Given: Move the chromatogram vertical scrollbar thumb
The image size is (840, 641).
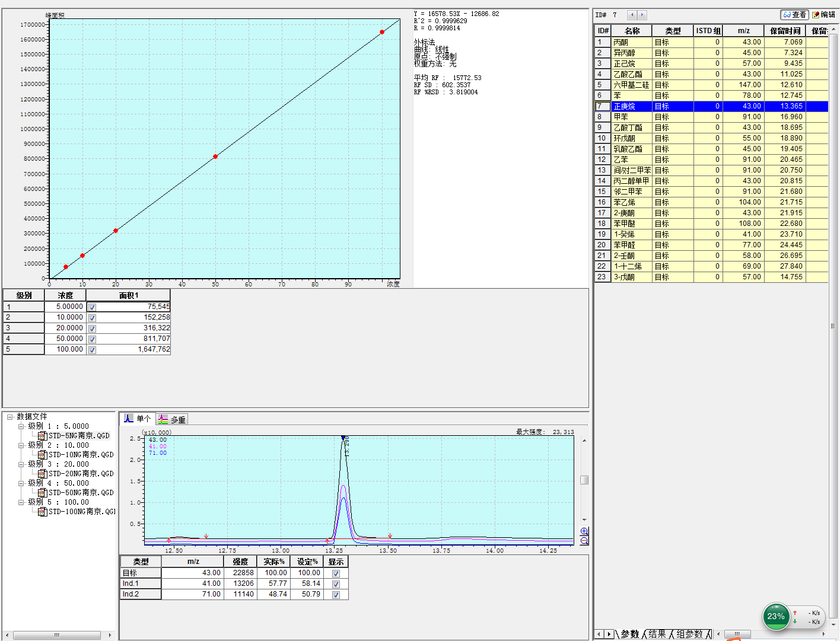Looking at the screenshot, I should pyautogui.click(x=584, y=480).
